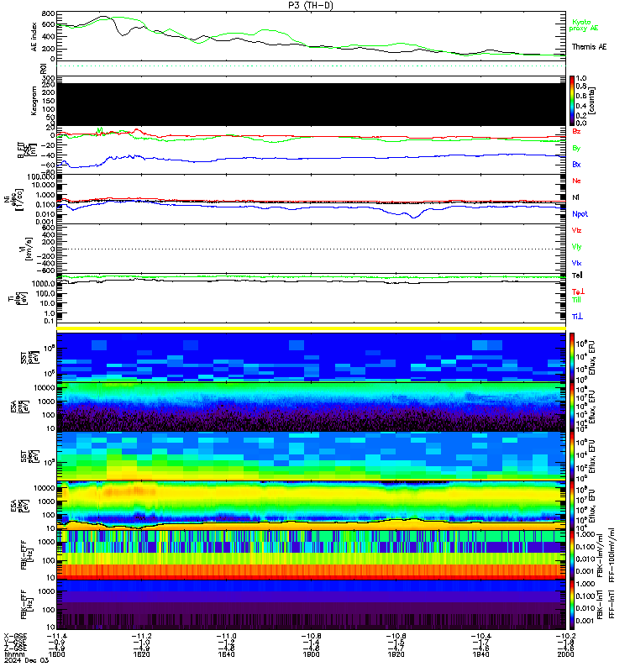Select the Kyoto proxy AE legend label
Screen dimensions: 630x672
point(583,25)
